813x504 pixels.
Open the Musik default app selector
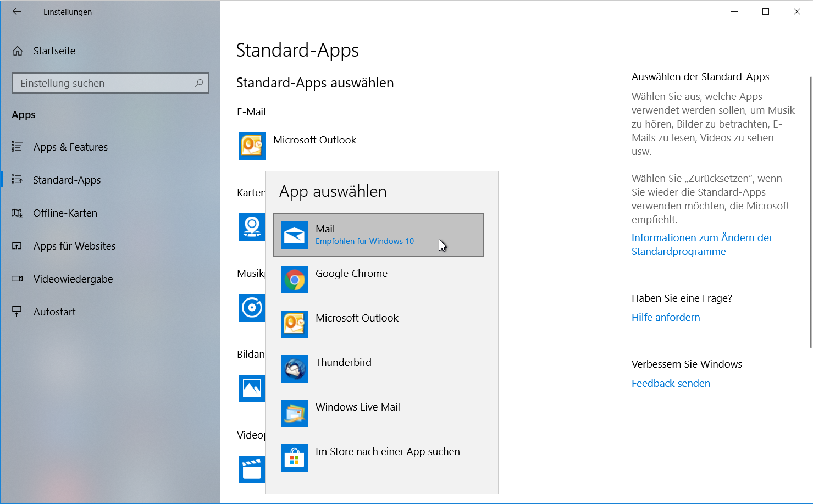[x=252, y=308]
